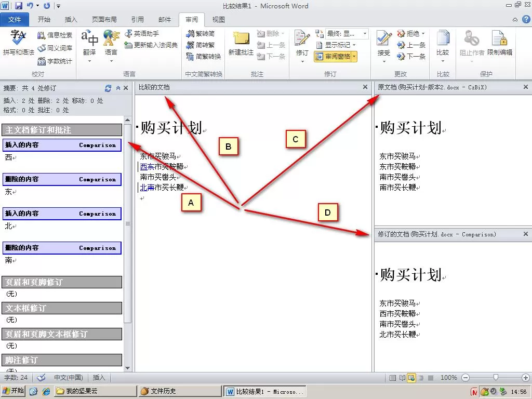Go to previous change in Changes group
532x399 pixels.
pyautogui.click(x=411, y=45)
